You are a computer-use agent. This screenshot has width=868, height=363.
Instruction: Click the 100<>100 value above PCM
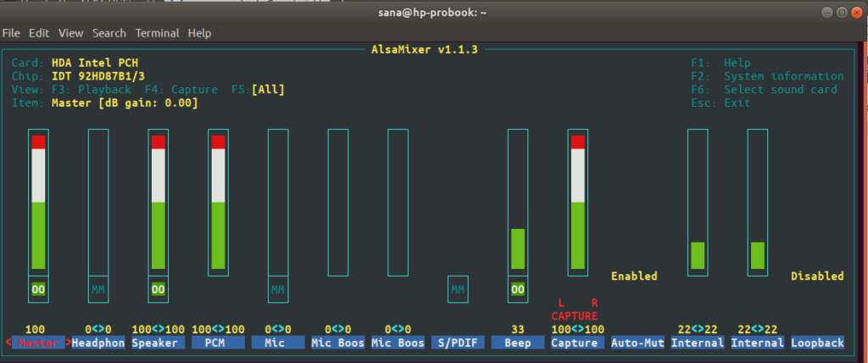[x=218, y=330]
